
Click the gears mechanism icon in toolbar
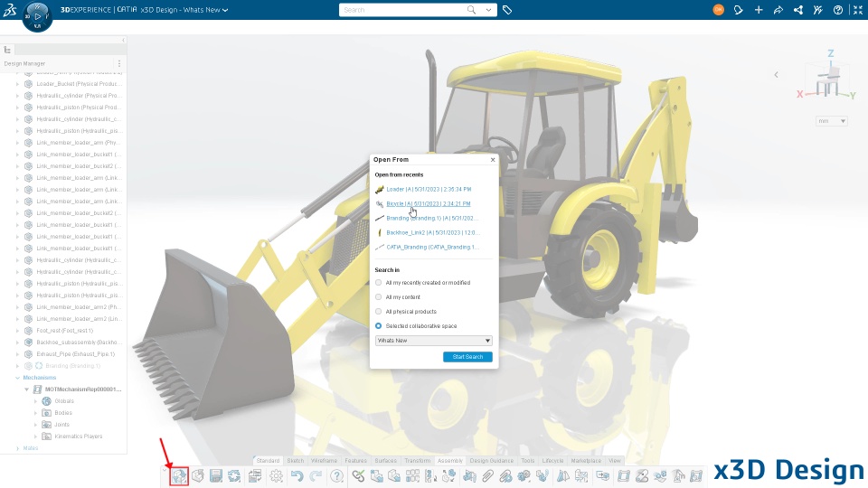pos(524,476)
